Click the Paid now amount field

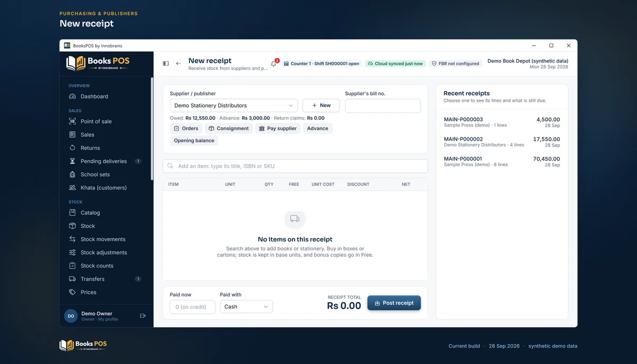[193, 307]
